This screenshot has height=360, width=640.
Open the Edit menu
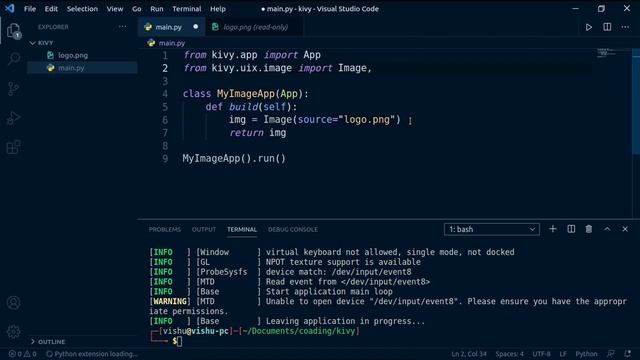tap(51, 9)
